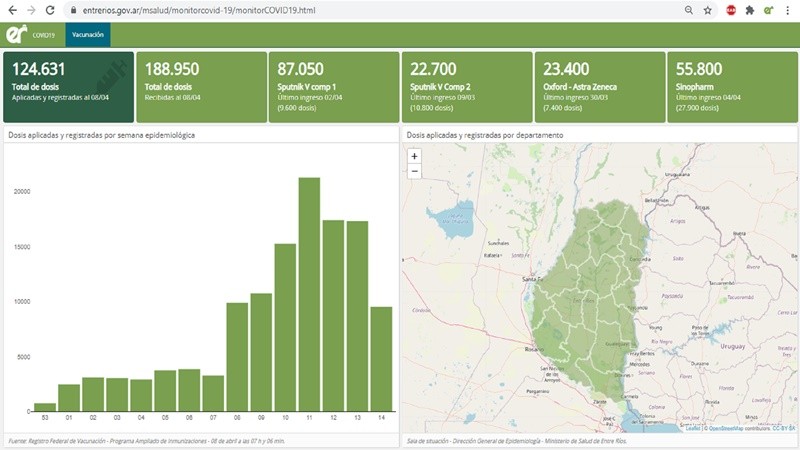
Task: Click the browser forward arrow
Action: click(x=30, y=9)
